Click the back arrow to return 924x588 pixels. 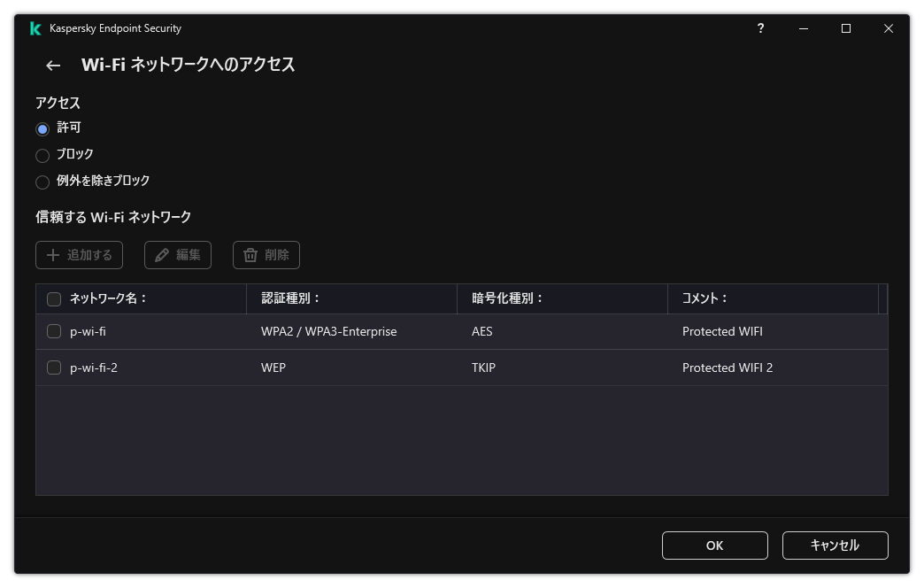tap(52, 66)
